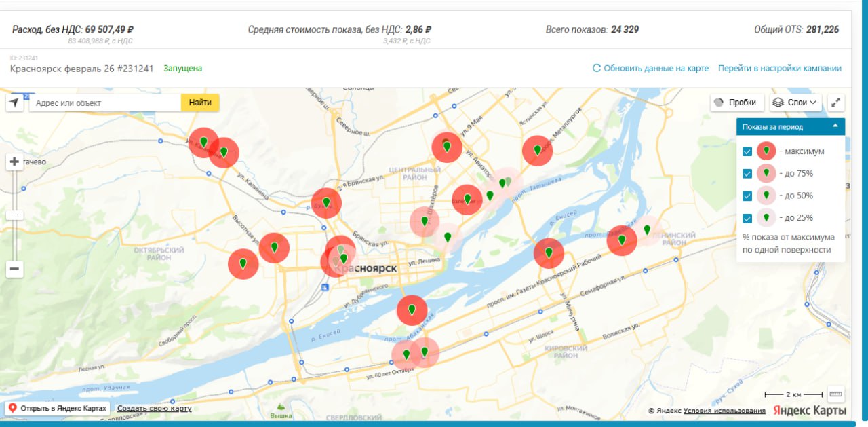The width and height of the screenshot is (868, 427).
Task: Click the Запущена campaign status text
Action: coord(183,69)
